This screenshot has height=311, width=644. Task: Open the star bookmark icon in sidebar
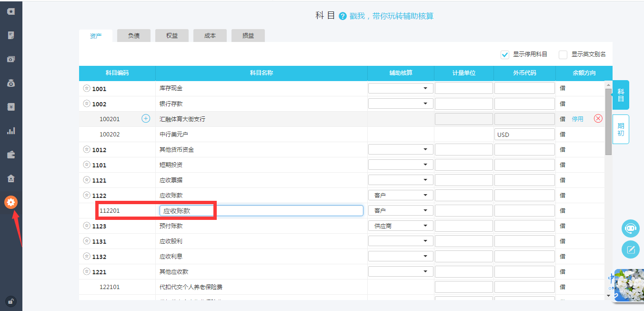click(11, 11)
